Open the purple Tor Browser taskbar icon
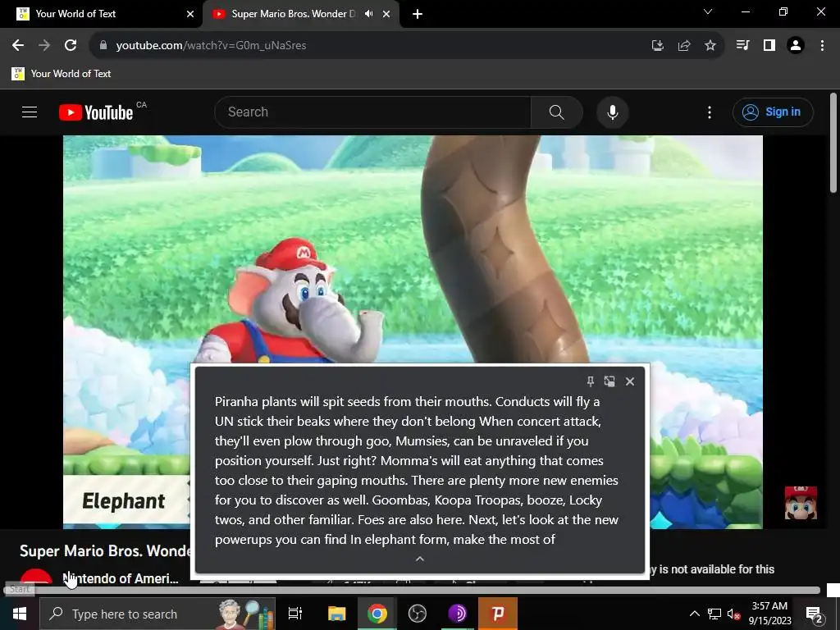840x630 pixels. coord(458,614)
